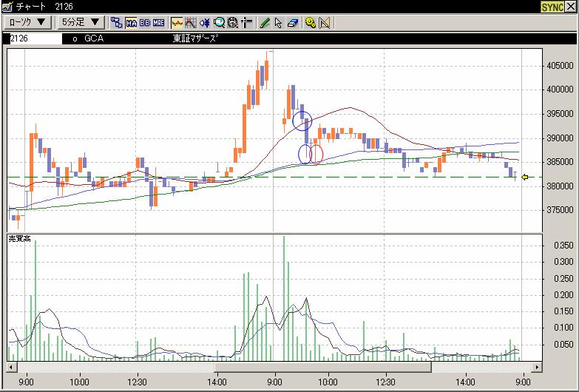Image resolution: width=579 pixels, height=392 pixels.
Task: Select the magnifier zoom tool
Action: (x=219, y=23)
